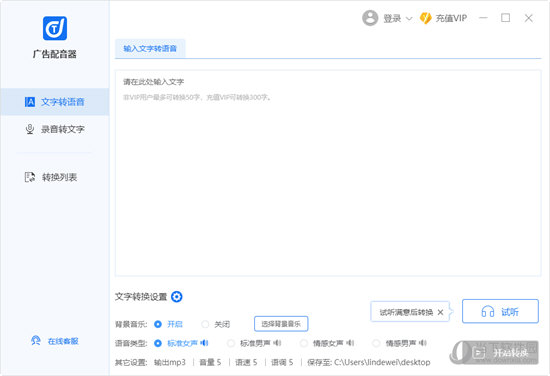
Task: Click the 登录 login text
Action: (x=392, y=18)
